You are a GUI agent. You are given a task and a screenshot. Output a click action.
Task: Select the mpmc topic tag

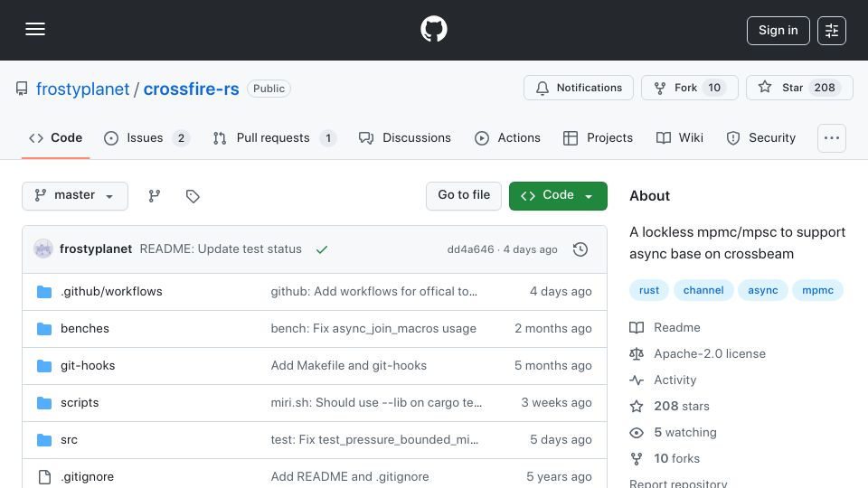pyautogui.click(x=817, y=290)
